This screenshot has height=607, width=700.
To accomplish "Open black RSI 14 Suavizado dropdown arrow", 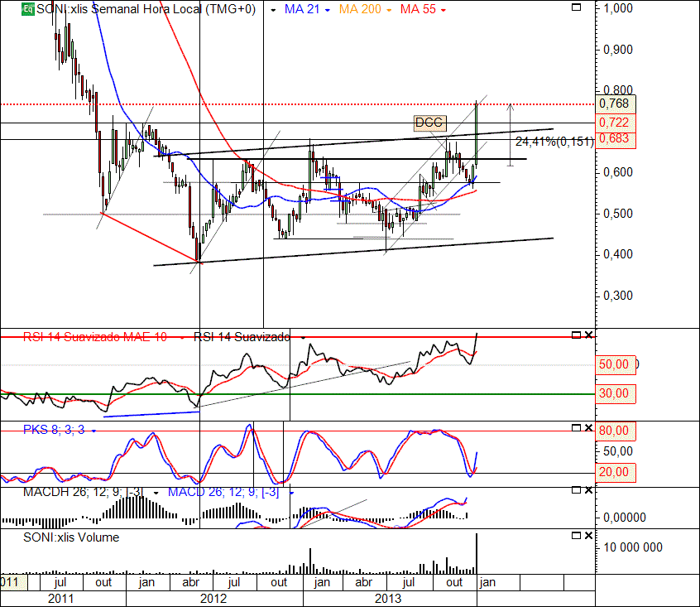I will (303, 338).
